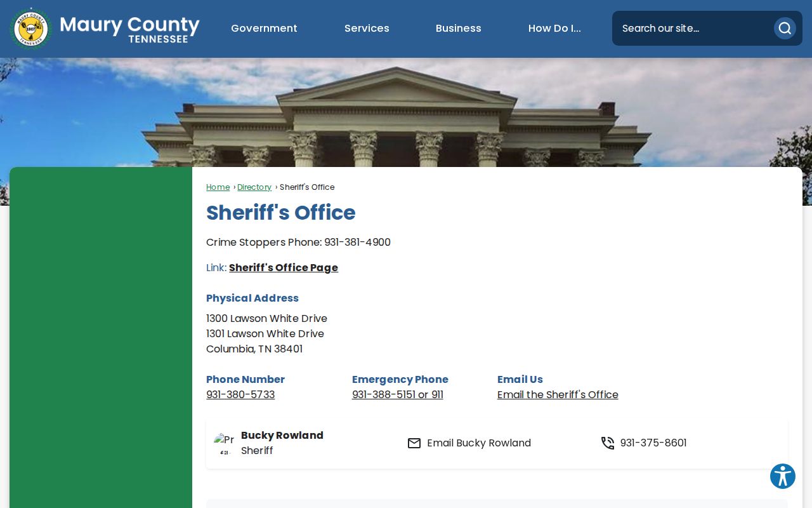812x508 pixels.
Task: Click the 1301 Lawson White Drive line
Action: [265, 334]
